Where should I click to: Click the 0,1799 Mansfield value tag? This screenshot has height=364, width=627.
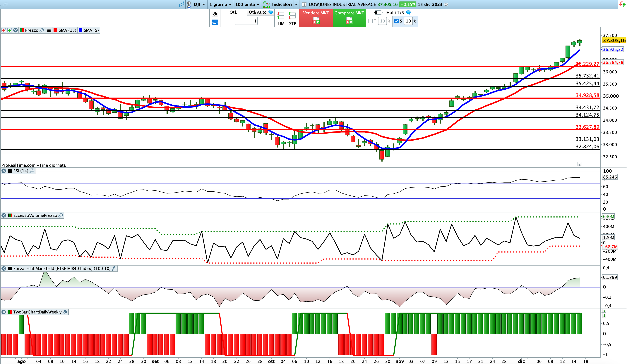click(x=610, y=277)
